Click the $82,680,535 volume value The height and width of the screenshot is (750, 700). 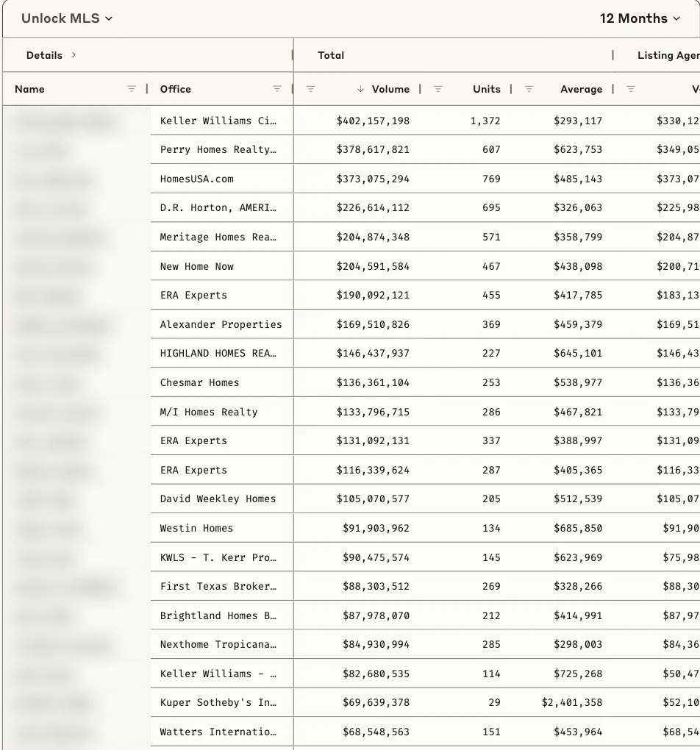[x=376, y=674]
